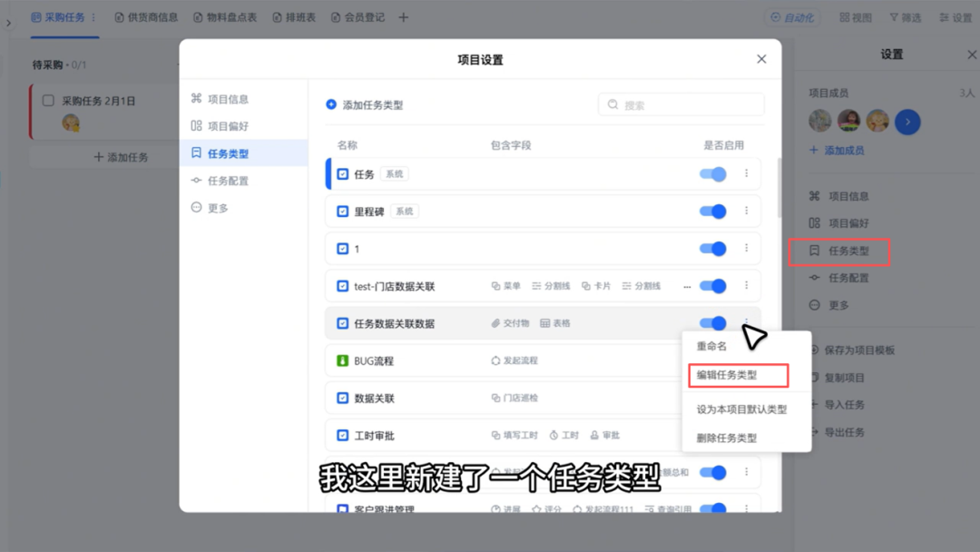The height and width of the screenshot is (552, 980).
Task: Toggle test-门店数据关联 enable switch
Action: [712, 286]
